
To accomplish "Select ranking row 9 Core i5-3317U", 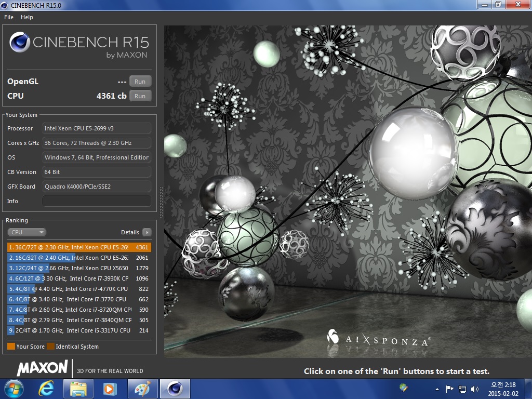I will click(79, 330).
